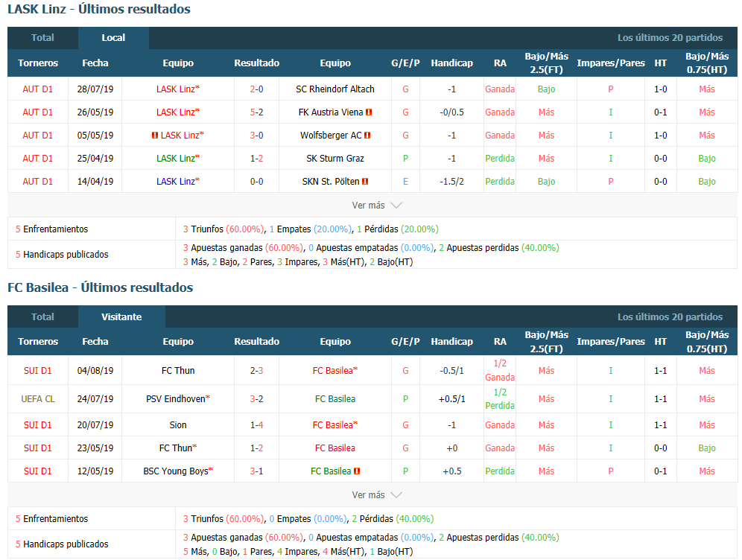Screen dimensions: 742x560
Task: Click 1/2 Perdida in the PSV Eindhoven row
Action: [x=500, y=398]
